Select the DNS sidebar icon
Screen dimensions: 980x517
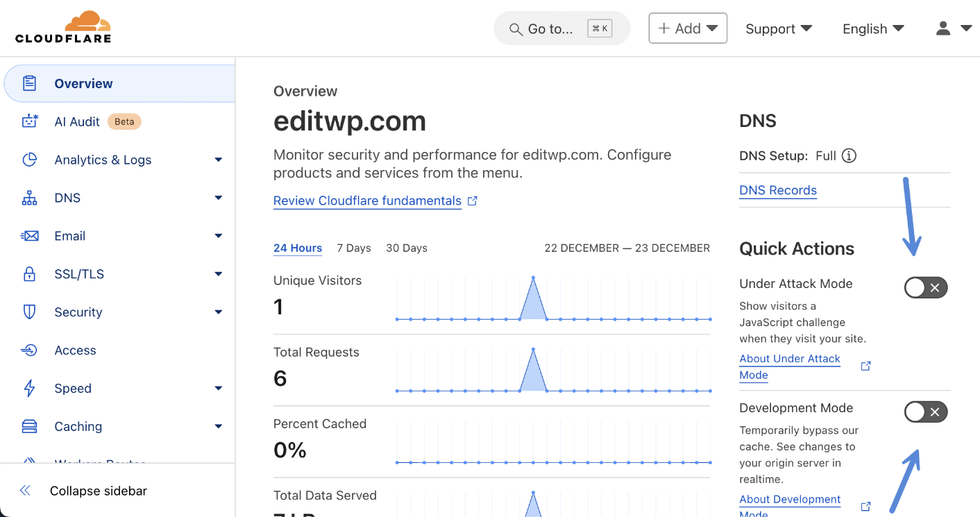pyautogui.click(x=29, y=198)
